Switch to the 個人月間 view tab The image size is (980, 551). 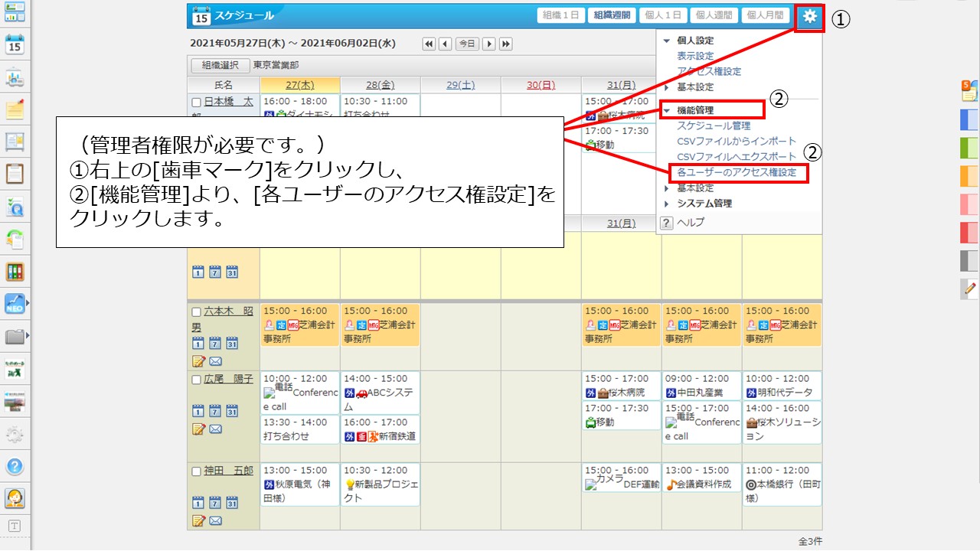click(766, 15)
